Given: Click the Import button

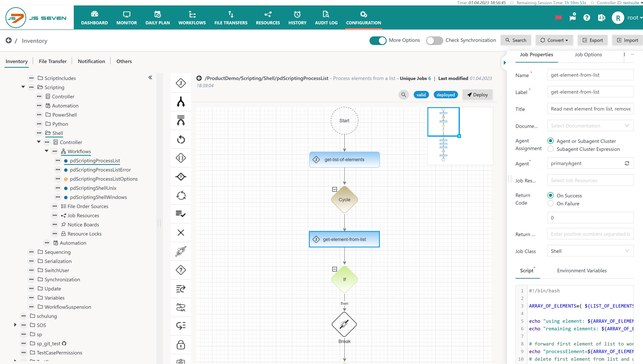Looking at the screenshot, I should tap(627, 40).
